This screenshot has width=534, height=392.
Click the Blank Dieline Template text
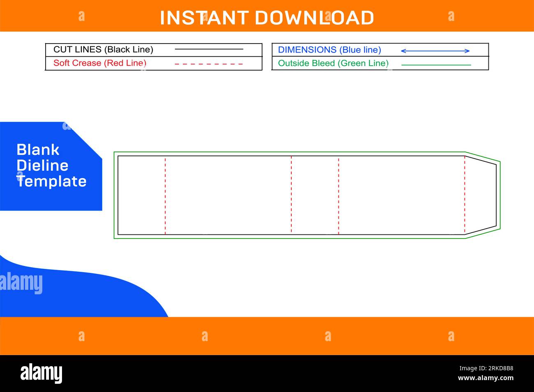point(51,165)
